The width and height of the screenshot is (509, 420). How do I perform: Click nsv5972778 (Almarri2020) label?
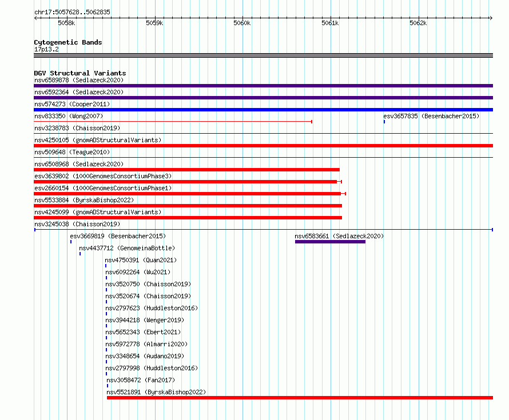[x=146, y=344]
